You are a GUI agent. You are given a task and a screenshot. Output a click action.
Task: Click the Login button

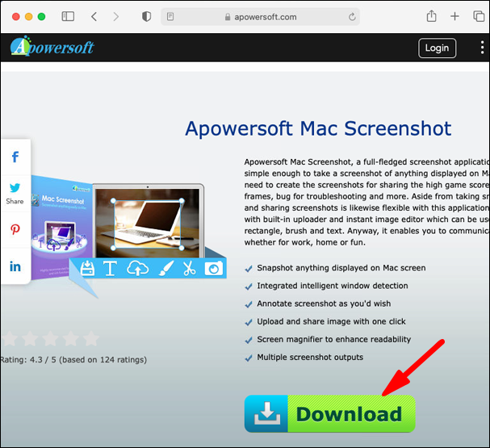click(x=437, y=48)
